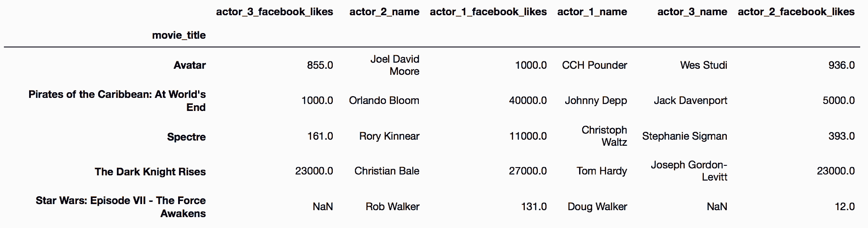This screenshot has height=228, width=868.
Task: Select the Star Wars Episode VII row label
Action: click(121, 207)
